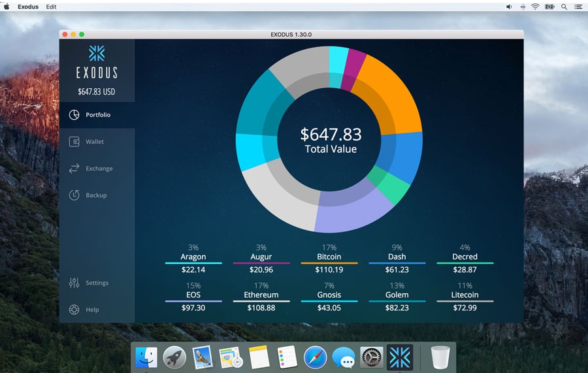Viewport: 588px width, 373px height.
Task: Open the Edit menu
Action: (x=51, y=7)
